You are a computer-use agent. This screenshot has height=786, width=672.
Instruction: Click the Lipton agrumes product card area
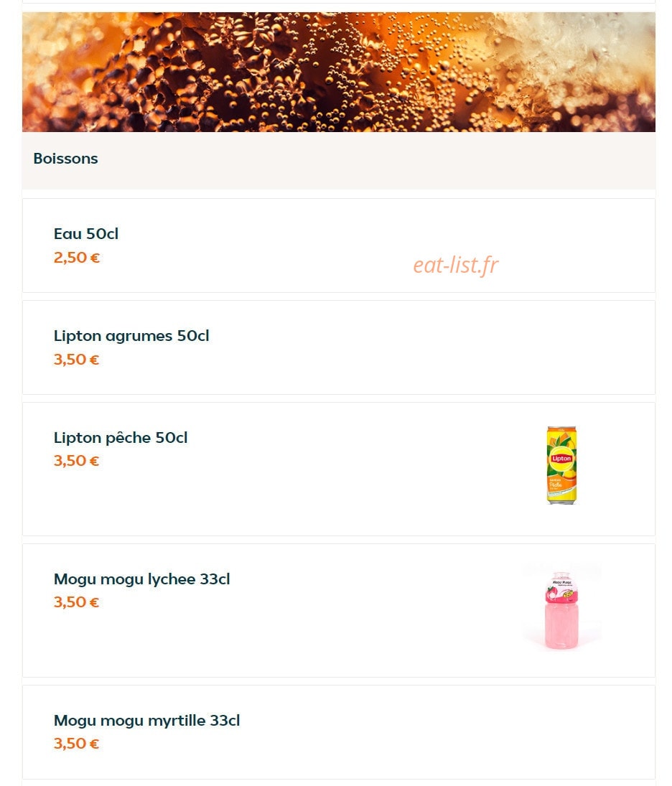tap(338, 347)
